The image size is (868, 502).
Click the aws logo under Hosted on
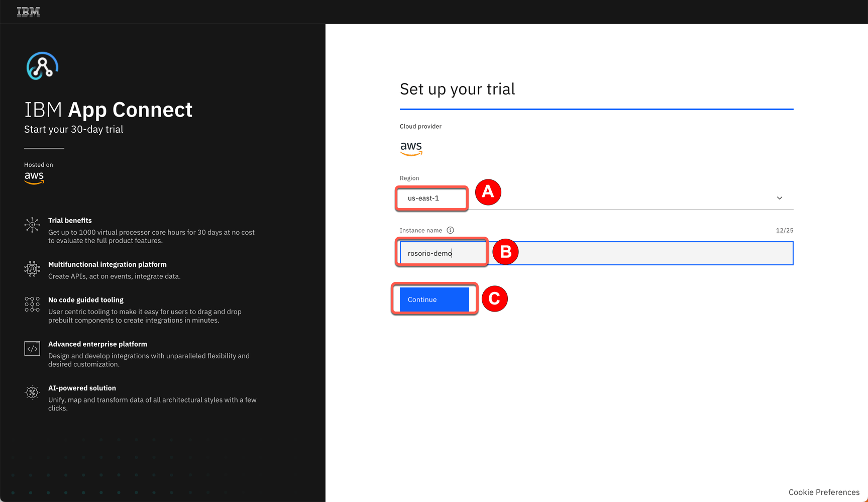pos(34,177)
